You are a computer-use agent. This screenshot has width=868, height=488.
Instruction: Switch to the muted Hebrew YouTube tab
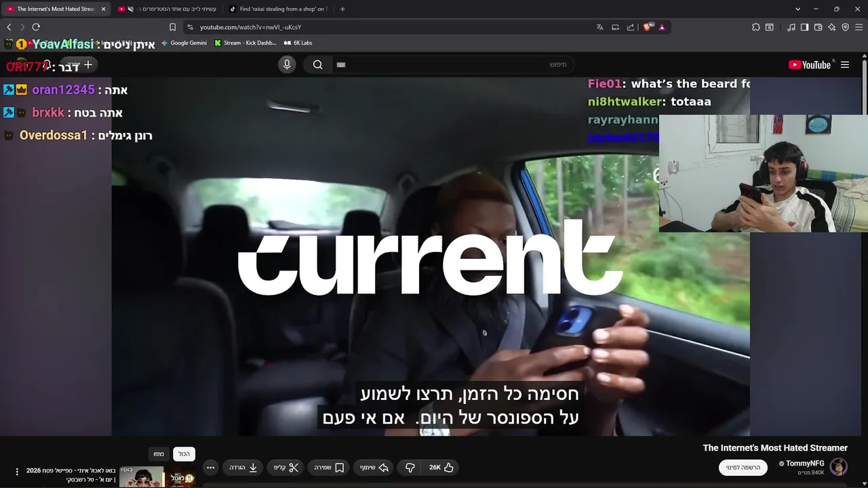pyautogui.click(x=167, y=9)
